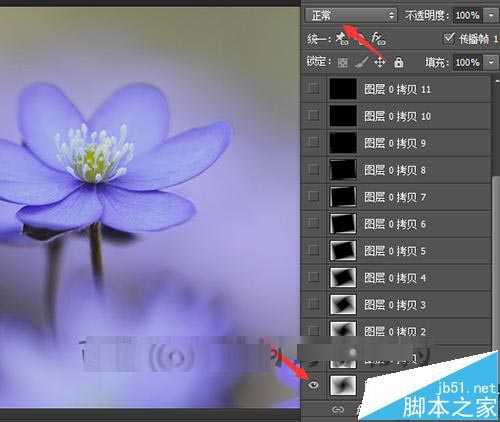Click thumbnail of 图层 0 拷贝 9

[343, 143]
